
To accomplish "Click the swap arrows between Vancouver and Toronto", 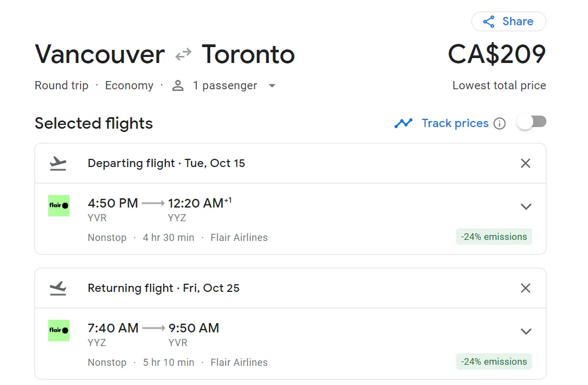I will coord(183,54).
